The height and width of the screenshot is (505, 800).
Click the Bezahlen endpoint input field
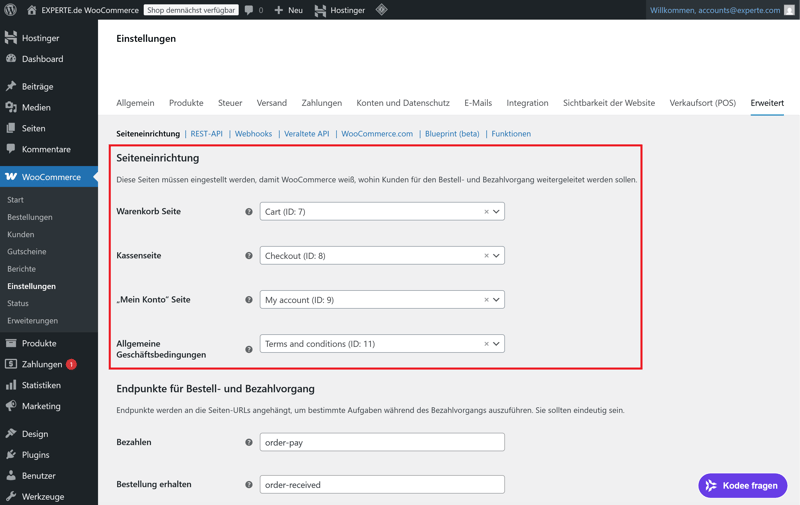tap(381, 442)
